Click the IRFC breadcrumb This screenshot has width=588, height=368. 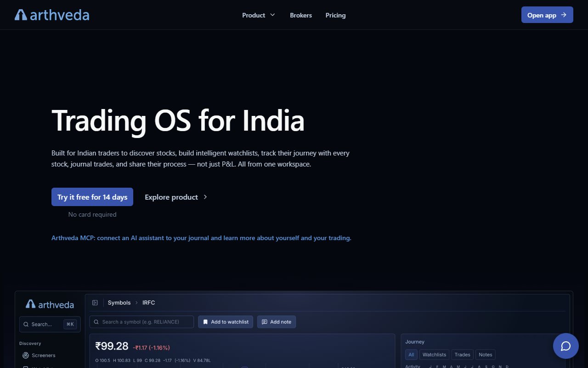point(149,303)
